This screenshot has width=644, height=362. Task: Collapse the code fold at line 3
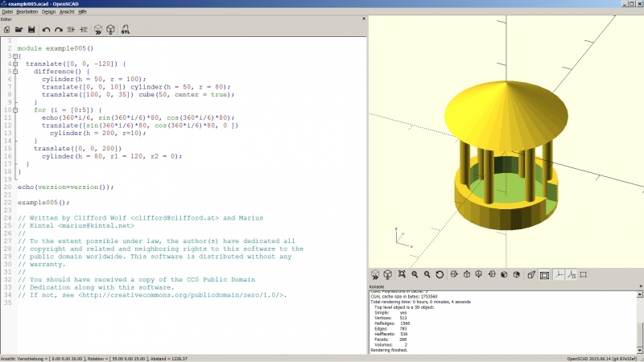click(x=15, y=56)
